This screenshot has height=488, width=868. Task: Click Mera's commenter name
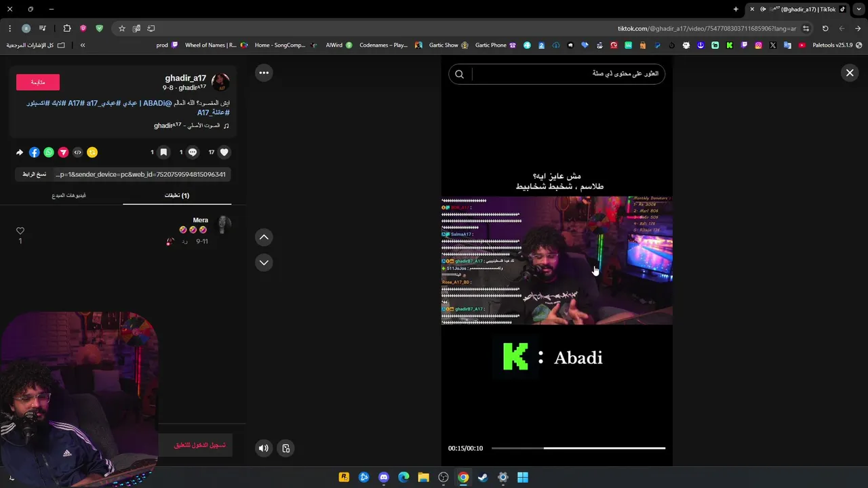(x=200, y=220)
